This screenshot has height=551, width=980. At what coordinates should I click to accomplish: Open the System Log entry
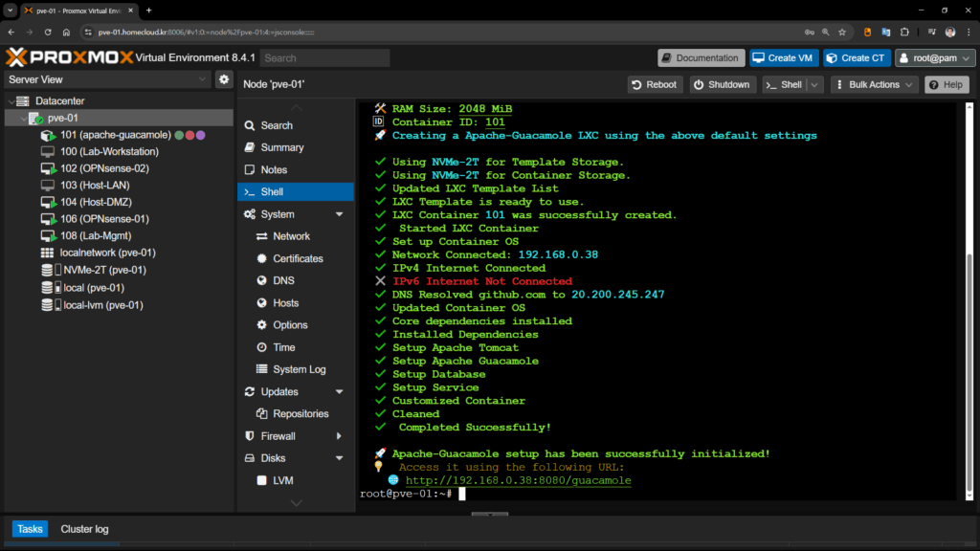[x=299, y=369]
